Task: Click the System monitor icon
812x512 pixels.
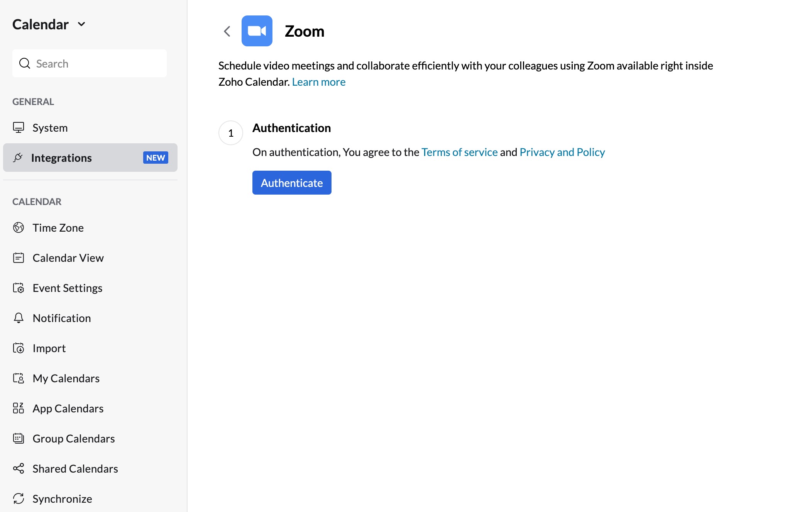Action: click(x=19, y=127)
